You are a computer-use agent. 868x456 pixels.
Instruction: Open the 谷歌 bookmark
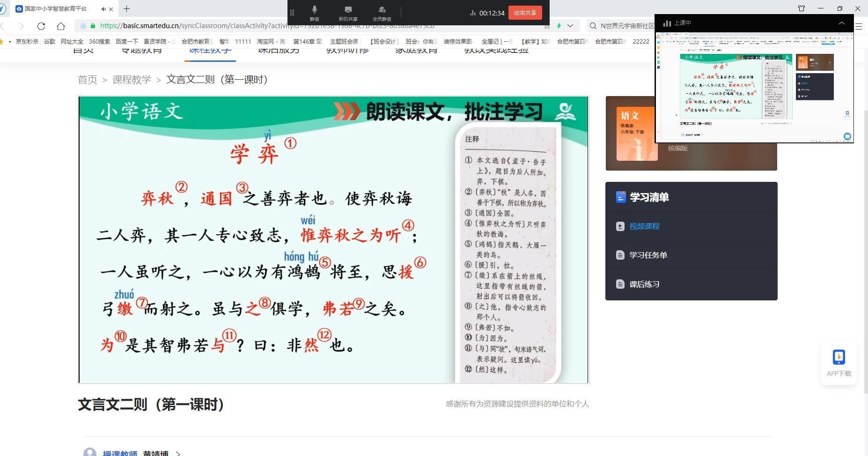(50, 42)
